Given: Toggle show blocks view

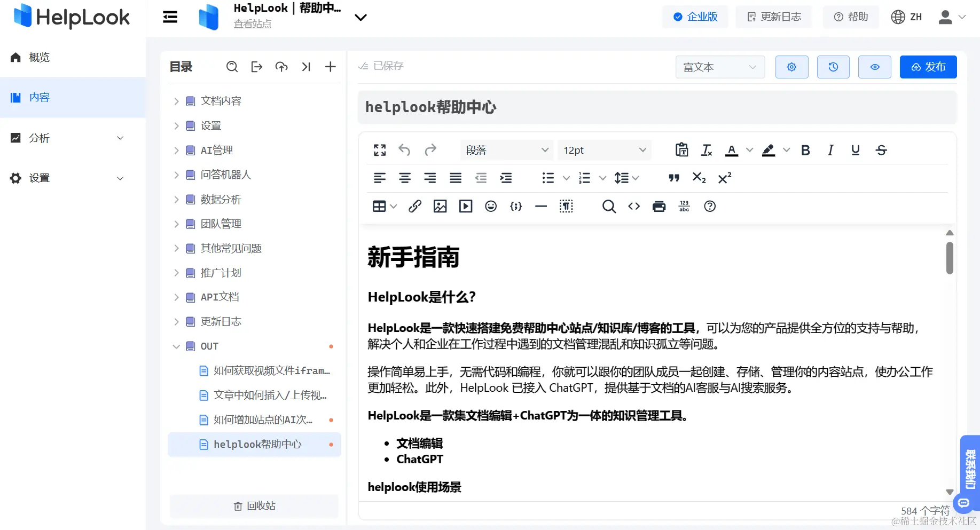Looking at the screenshot, I should coord(566,207).
